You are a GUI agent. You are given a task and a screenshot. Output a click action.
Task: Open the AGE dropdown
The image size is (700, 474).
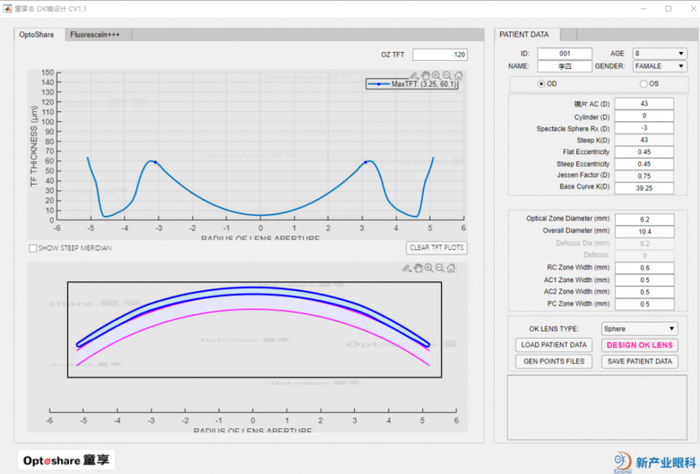[x=659, y=54]
